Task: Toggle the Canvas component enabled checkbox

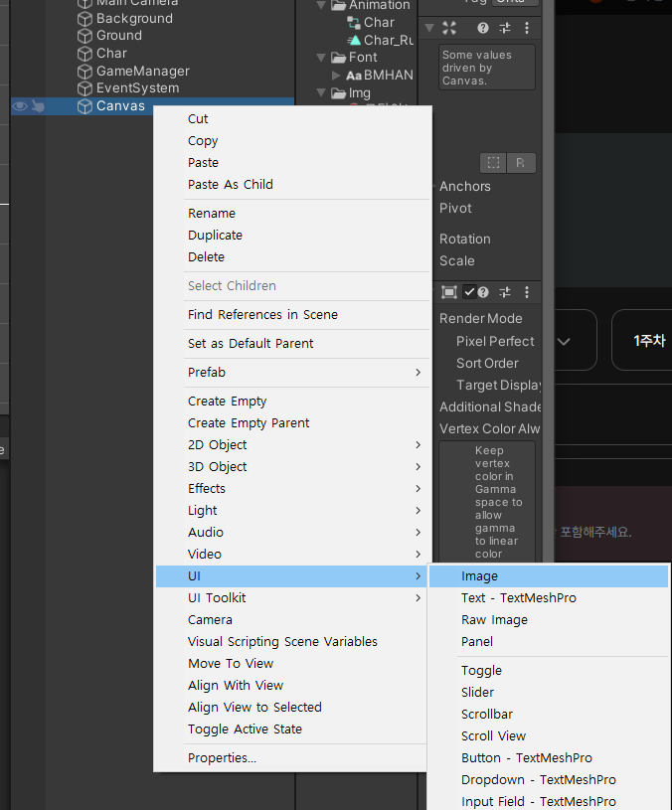Action: [x=469, y=292]
